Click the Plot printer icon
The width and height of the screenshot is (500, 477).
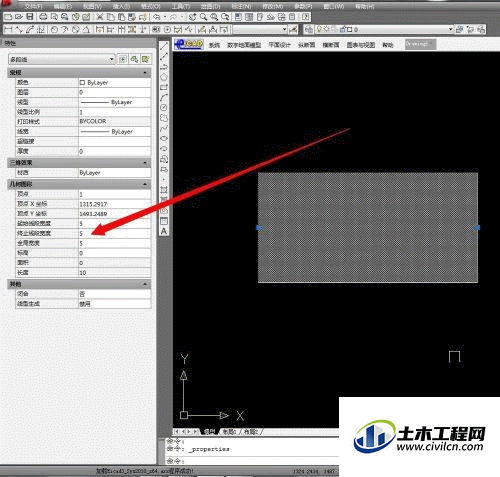pyautogui.click(x=43, y=17)
